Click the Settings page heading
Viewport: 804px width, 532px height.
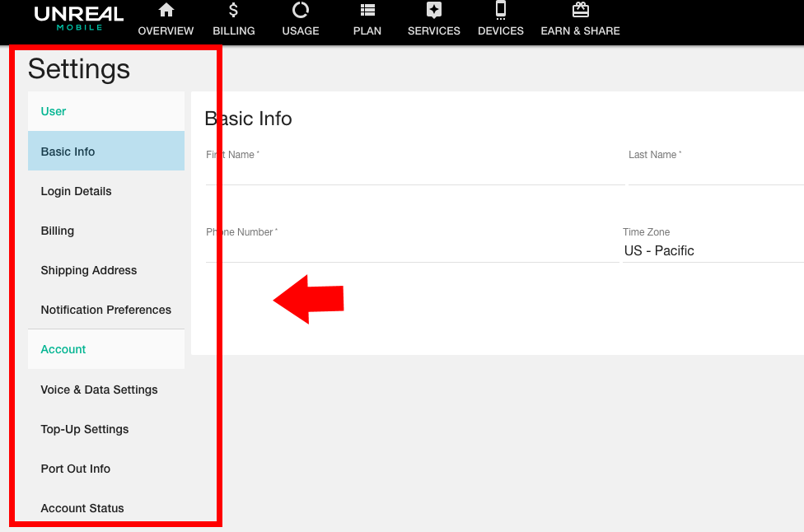[79, 69]
